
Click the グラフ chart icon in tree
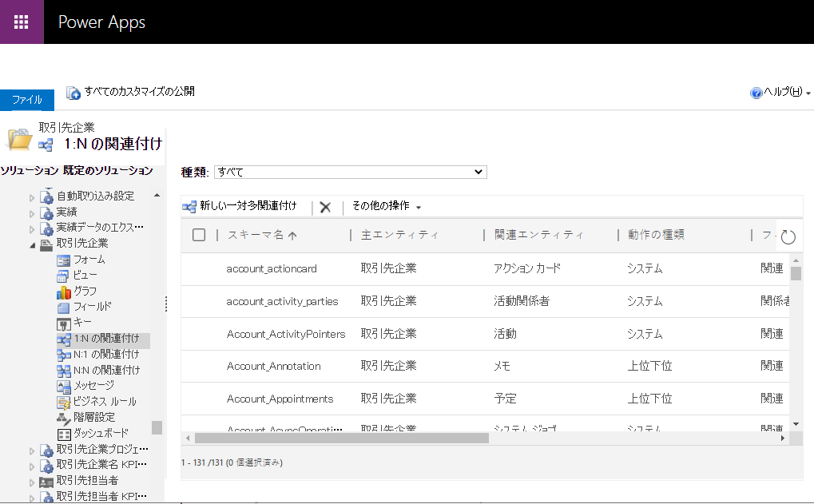coord(64,292)
